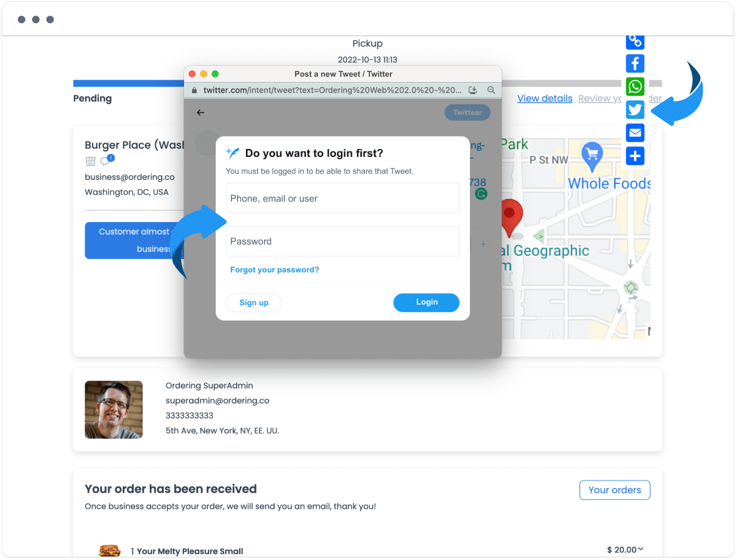Screen dimensions: 736x560
Task: Click Your Melty Pleasure Small item
Action: point(190,551)
